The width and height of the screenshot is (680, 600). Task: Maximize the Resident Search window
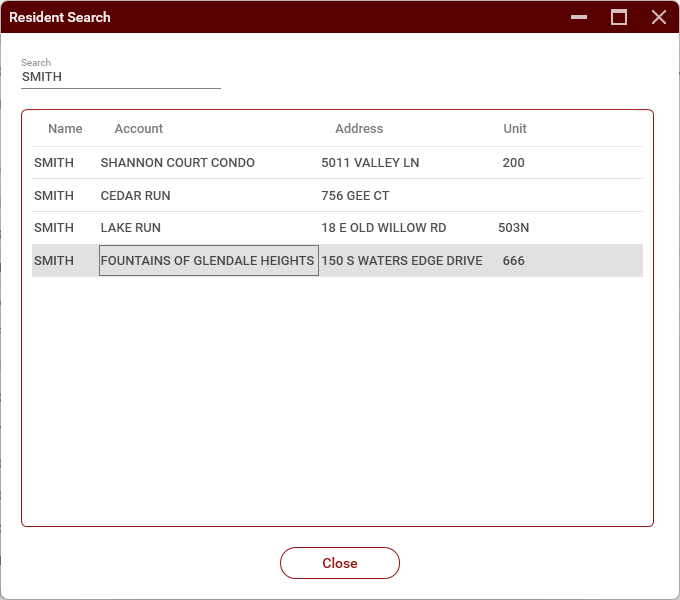pos(619,17)
